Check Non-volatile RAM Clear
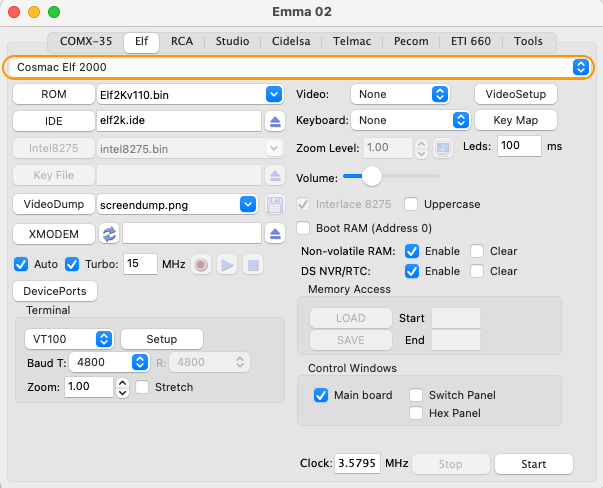The width and height of the screenshot is (603, 488). tap(477, 251)
